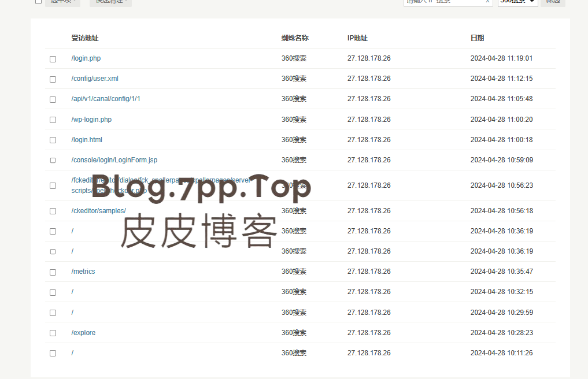Viewport: 588px width, 379px height.
Task: Follow the /login.html address link
Action: point(87,140)
